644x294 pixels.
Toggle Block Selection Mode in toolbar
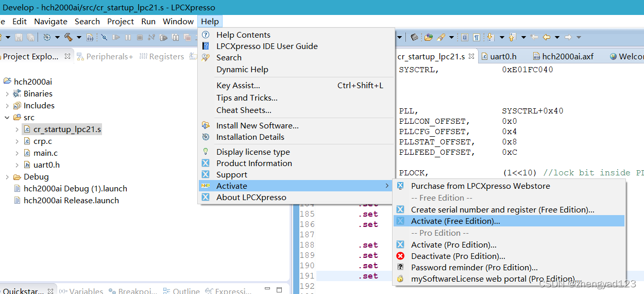click(465, 37)
